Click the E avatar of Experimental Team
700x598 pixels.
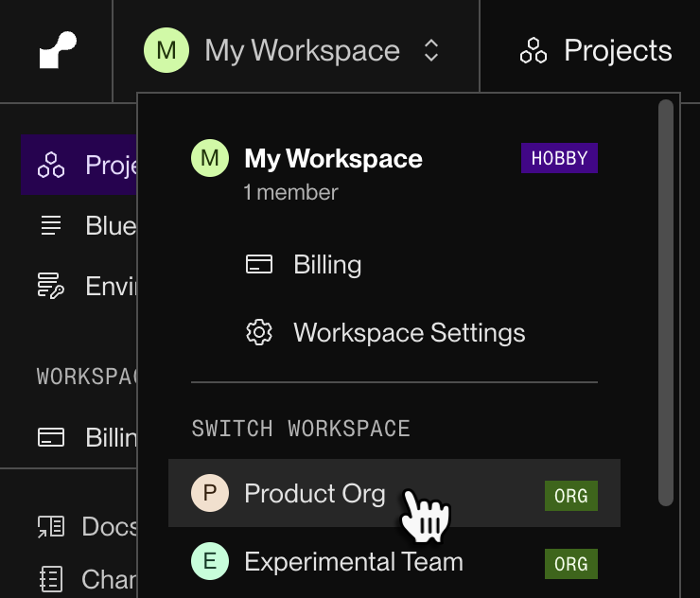point(210,561)
